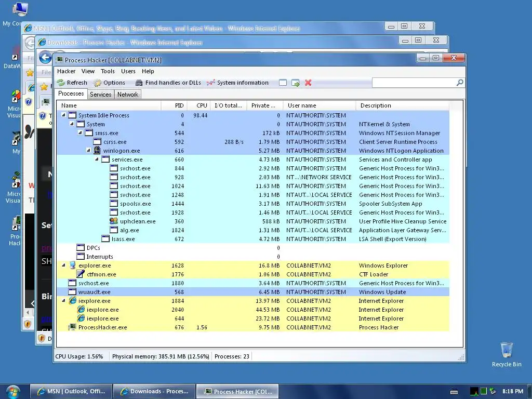The height and width of the screenshot is (399, 532).
Task: Click back arrow in Downloads IE window
Action: pyautogui.click(x=45, y=58)
